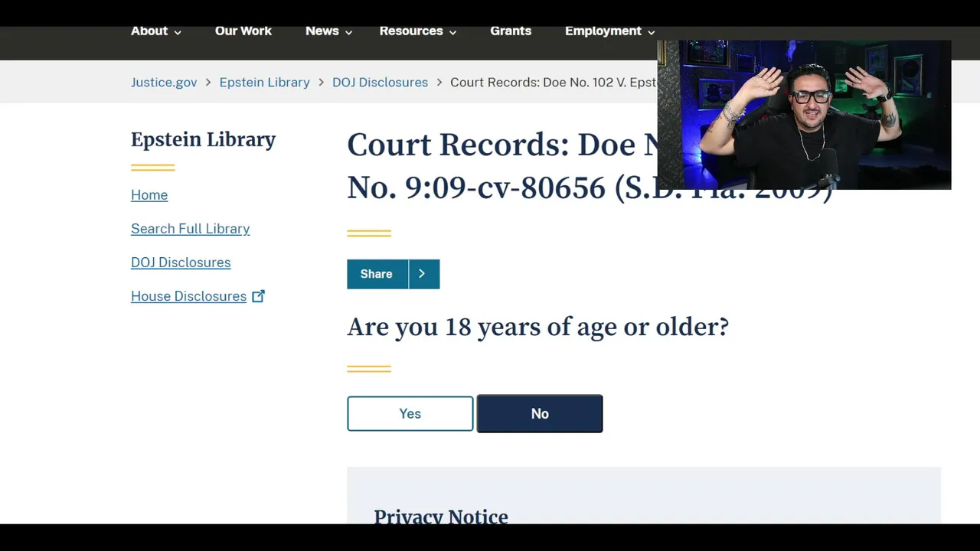Open DOJ Disclosures sidebar link

pos(181,262)
